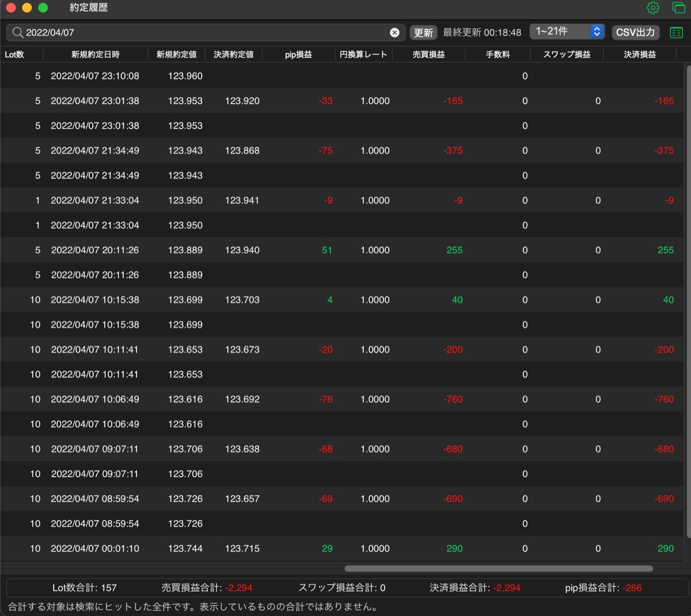Clear the search field with the X icon
This screenshot has height=616, width=691.
coord(394,33)
